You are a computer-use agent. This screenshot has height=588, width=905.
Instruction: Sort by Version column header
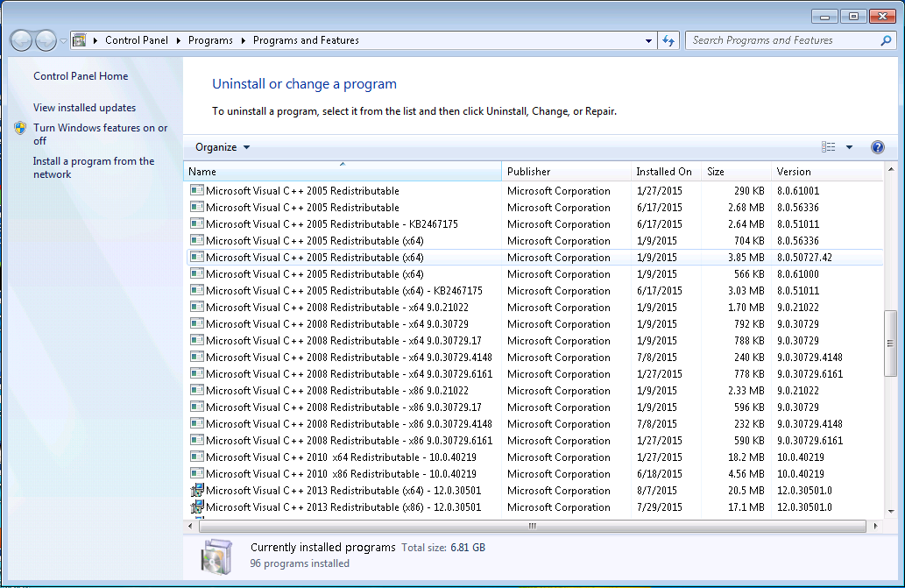[x=826, y=172]
